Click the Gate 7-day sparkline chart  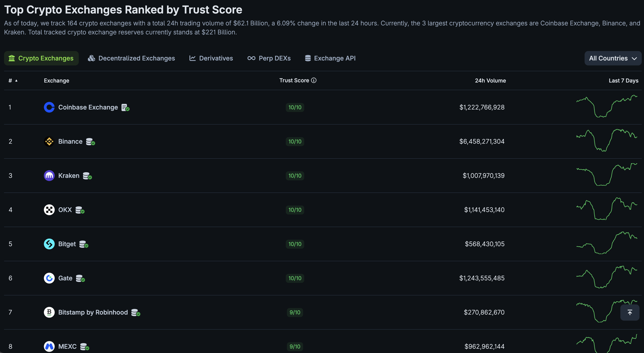607,277
